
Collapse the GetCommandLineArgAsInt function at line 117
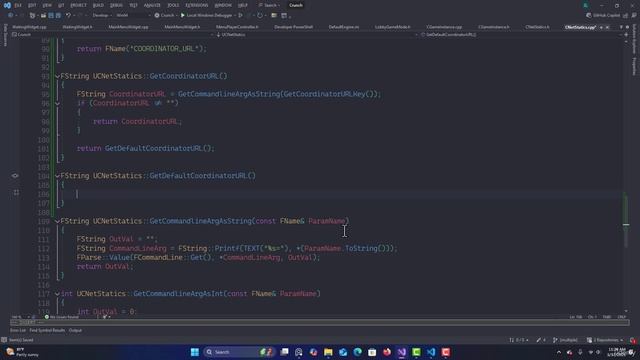pos(57,294)
